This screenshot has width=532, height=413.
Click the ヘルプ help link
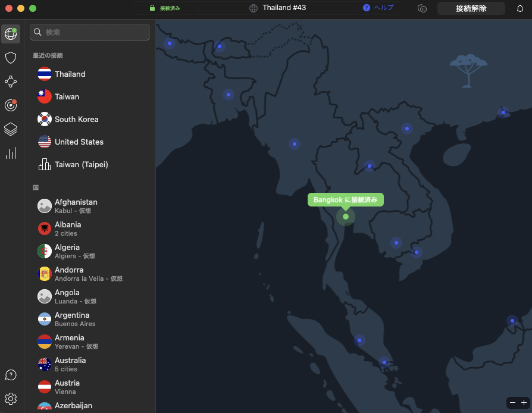(x=378, y=8)
